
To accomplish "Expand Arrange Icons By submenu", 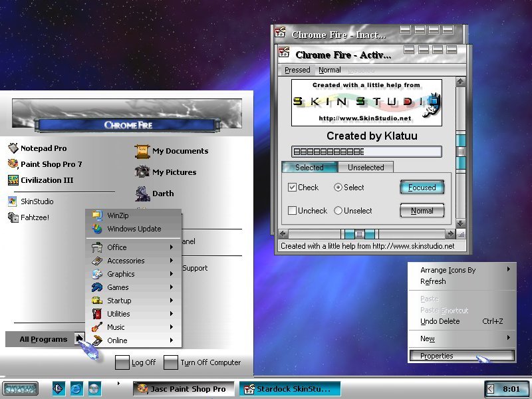I will [x=462, y=270].
